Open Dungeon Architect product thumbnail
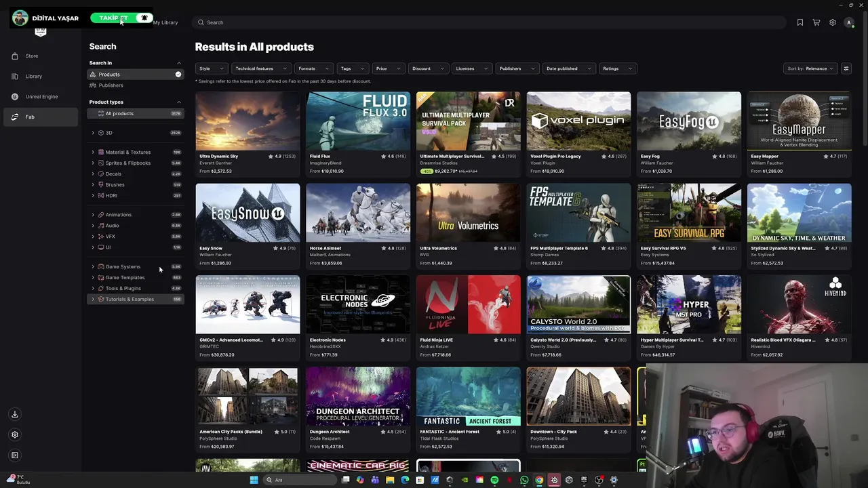Screen dimensions: 868x488 coord(358,396)
